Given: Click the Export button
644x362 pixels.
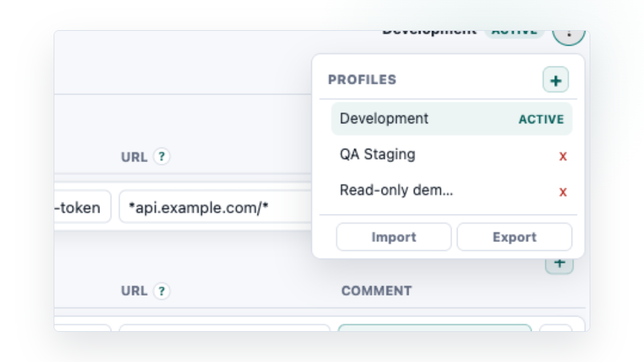Looking at the screenshot, I should coord(515,237).
